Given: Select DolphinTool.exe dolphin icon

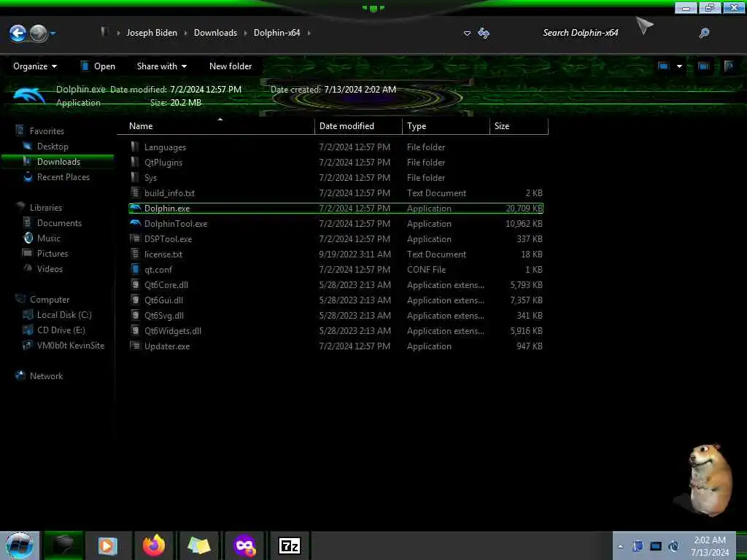Looking at the screenshot, I should pos(135,223).
